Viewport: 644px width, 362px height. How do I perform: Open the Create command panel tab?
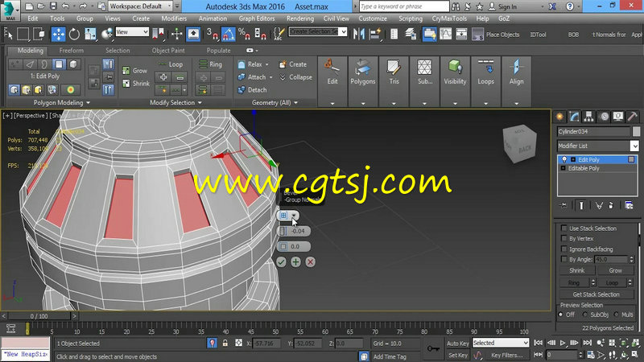559,117
